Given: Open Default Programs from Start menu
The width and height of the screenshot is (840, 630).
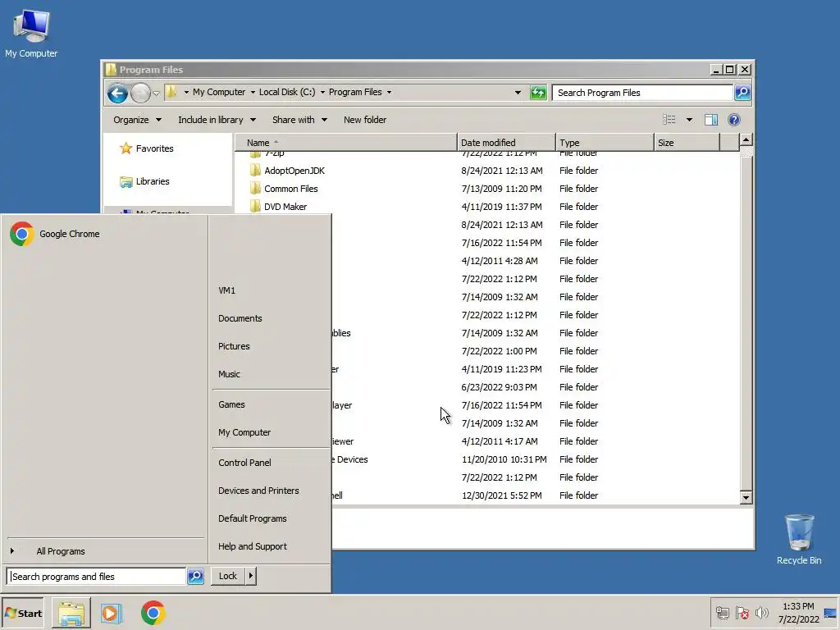Looking at the screenshot, I should pyautogui.click(x=253, y=518).
